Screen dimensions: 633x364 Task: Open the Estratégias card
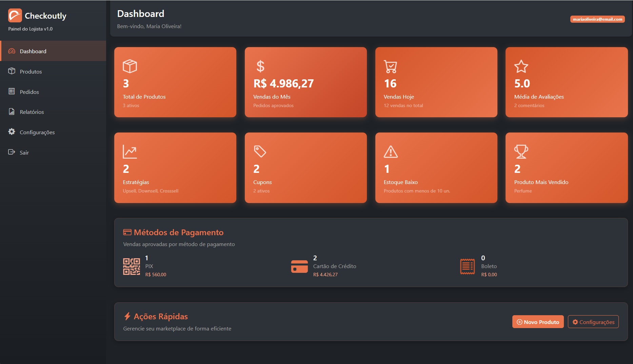pyautogui.click(x=175, y=168)
